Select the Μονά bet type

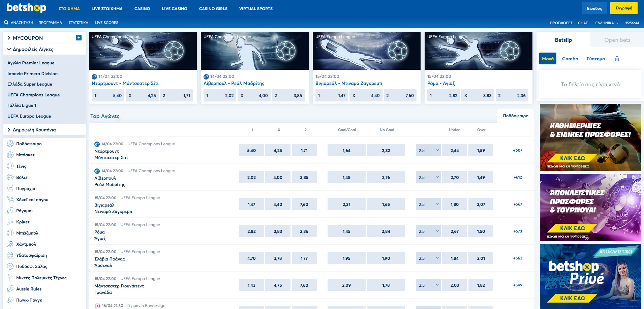click(548, 59)
